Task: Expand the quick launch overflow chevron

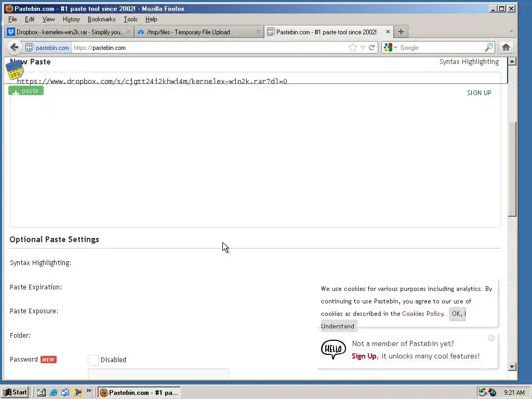Action: (88, 391)
